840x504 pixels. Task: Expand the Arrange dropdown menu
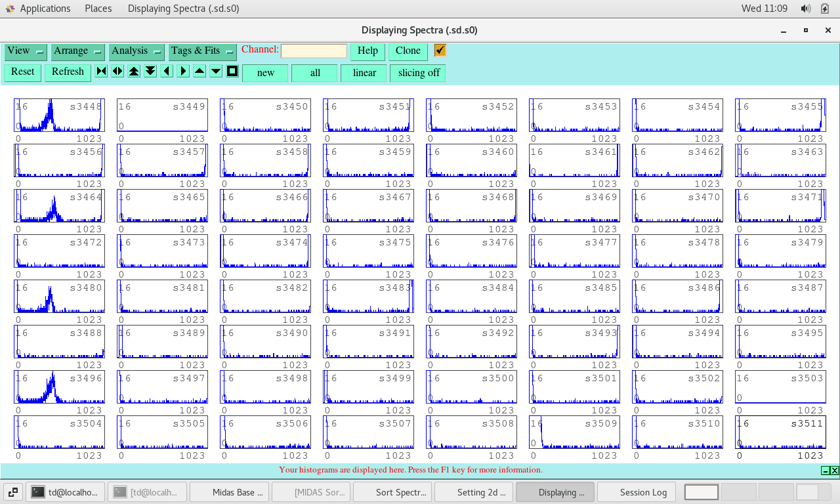pyautogui.click(x=77, y=51)
